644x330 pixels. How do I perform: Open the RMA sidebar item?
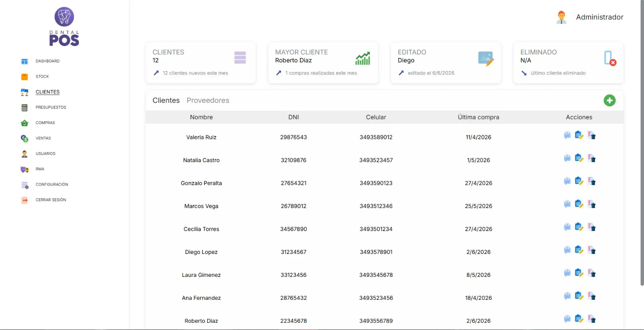pos(40,169)
